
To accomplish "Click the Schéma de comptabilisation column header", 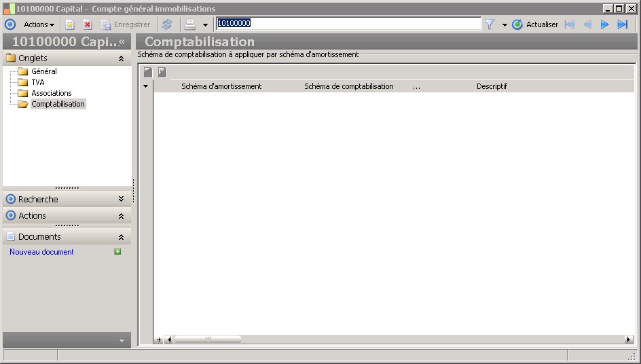I will [x=349, y=86].
